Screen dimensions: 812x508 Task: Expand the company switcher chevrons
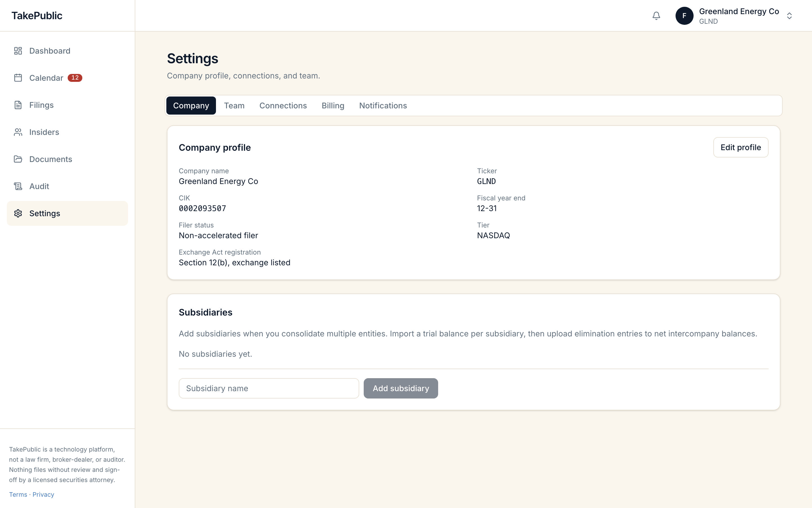pyautogui.click(x=789, y=16)
